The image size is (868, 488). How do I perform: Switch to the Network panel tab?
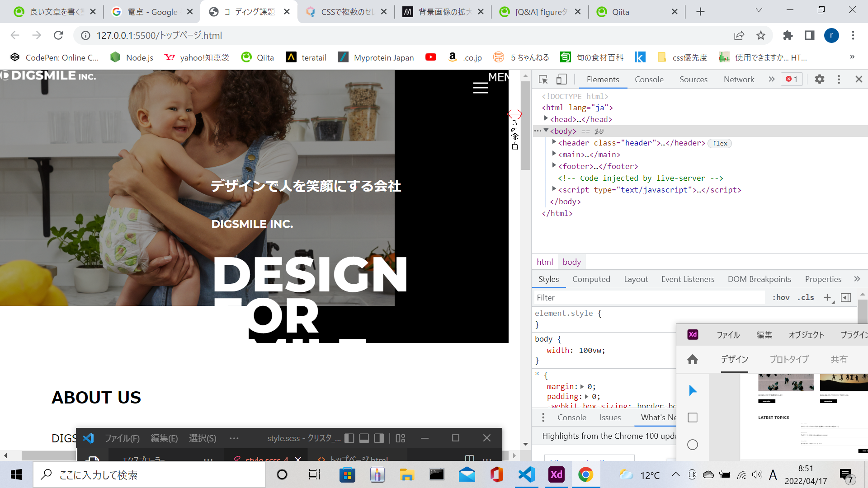(739, 80)
